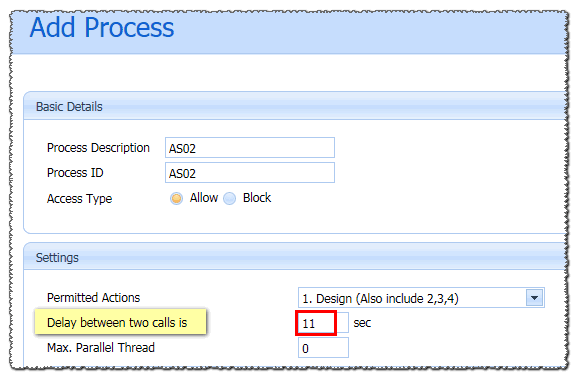Click the '1. Design (Also include 2,3,4)' combo box
The image size is (578, 379).
pyautogui.click(x=421, y=298)
